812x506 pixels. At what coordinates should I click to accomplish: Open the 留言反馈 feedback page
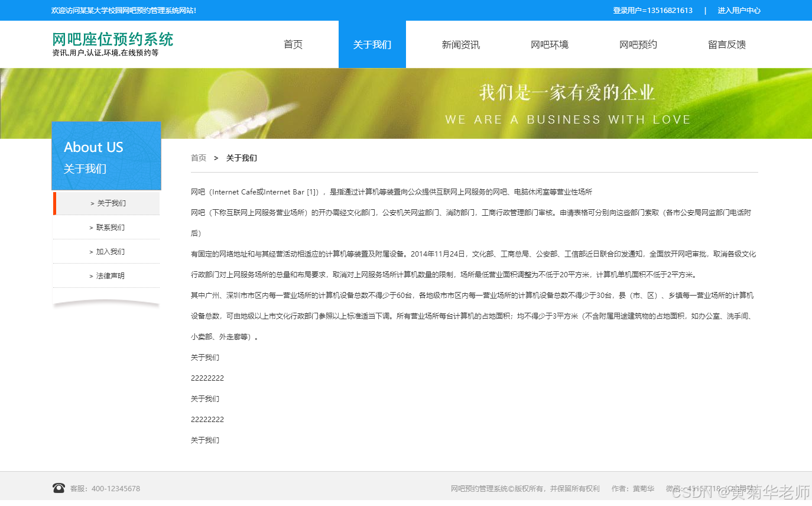coord(726,44)
